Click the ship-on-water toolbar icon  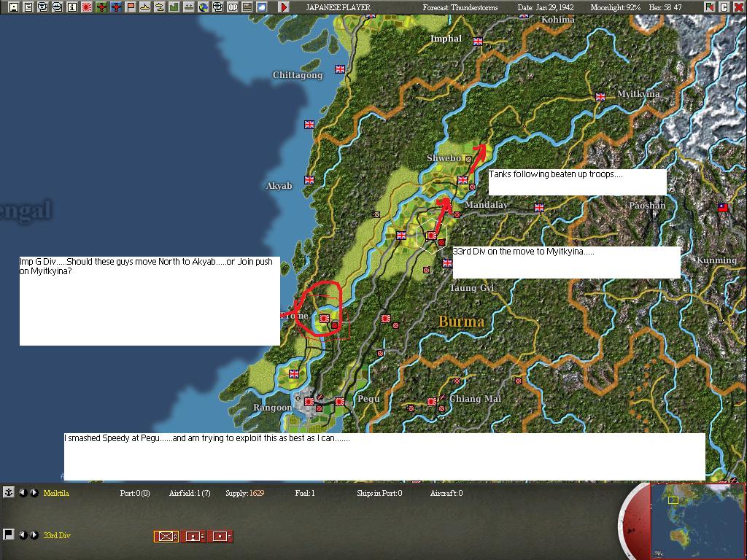[189, 7]
